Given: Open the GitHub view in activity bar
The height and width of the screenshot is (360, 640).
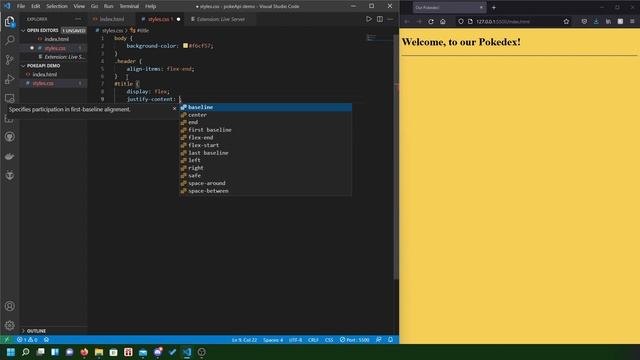Looking at the screenshot, I should (x=9, y=137).
